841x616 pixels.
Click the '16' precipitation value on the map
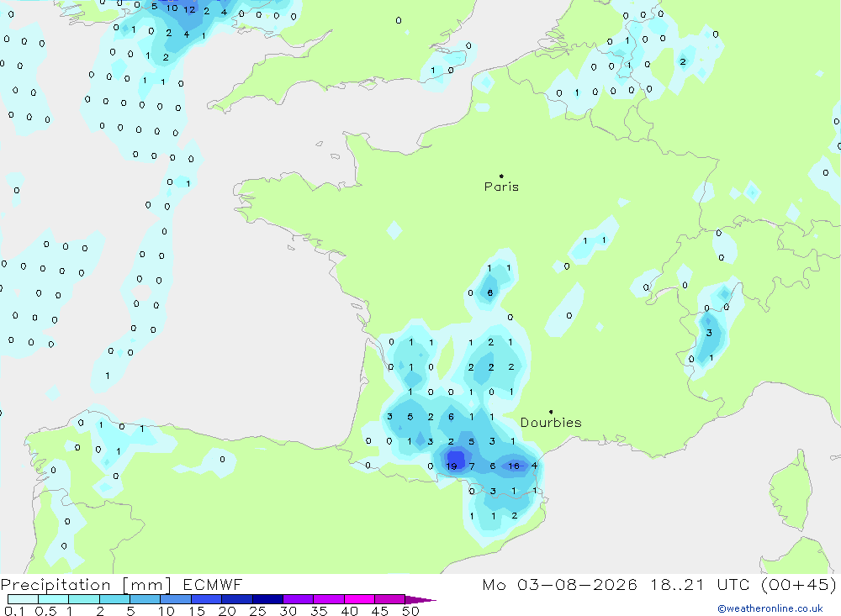click(514, 466)
